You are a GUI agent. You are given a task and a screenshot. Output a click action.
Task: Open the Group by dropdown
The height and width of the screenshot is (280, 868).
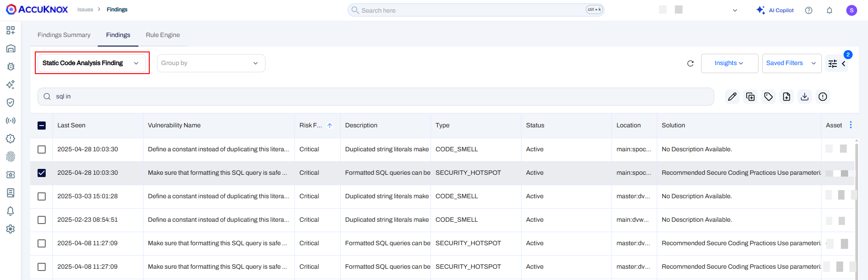pyautogui.click(x=211, y=63)
